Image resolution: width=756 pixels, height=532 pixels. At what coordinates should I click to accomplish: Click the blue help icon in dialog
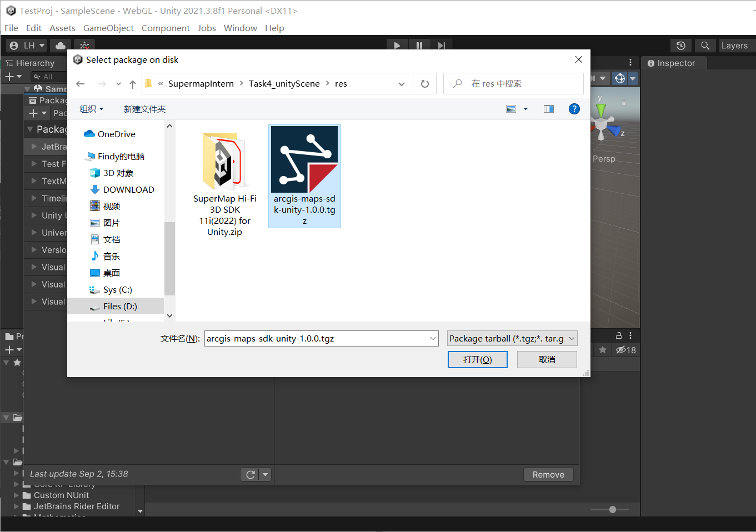574,109
